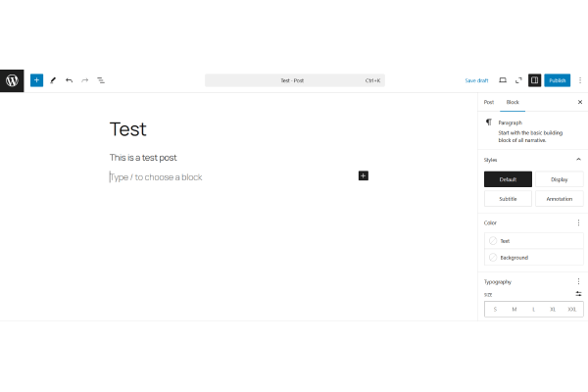Open the Color options three-dot menu

(578, 222)
